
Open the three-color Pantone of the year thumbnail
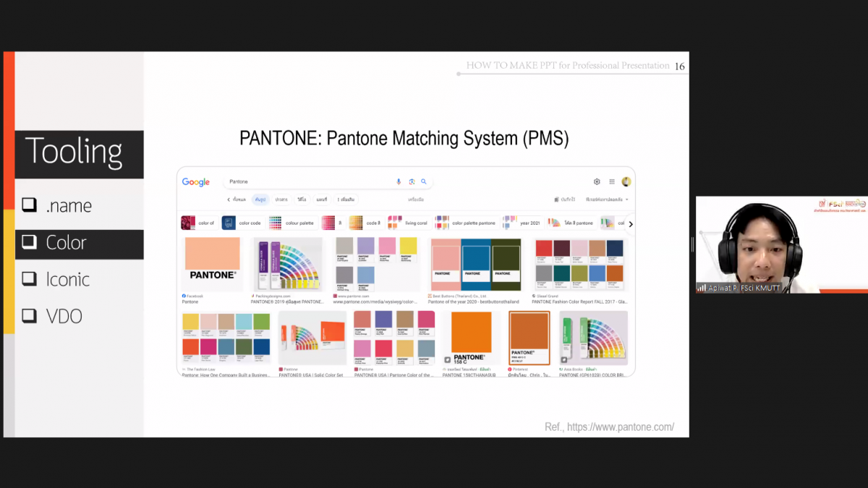click(475, 264)
